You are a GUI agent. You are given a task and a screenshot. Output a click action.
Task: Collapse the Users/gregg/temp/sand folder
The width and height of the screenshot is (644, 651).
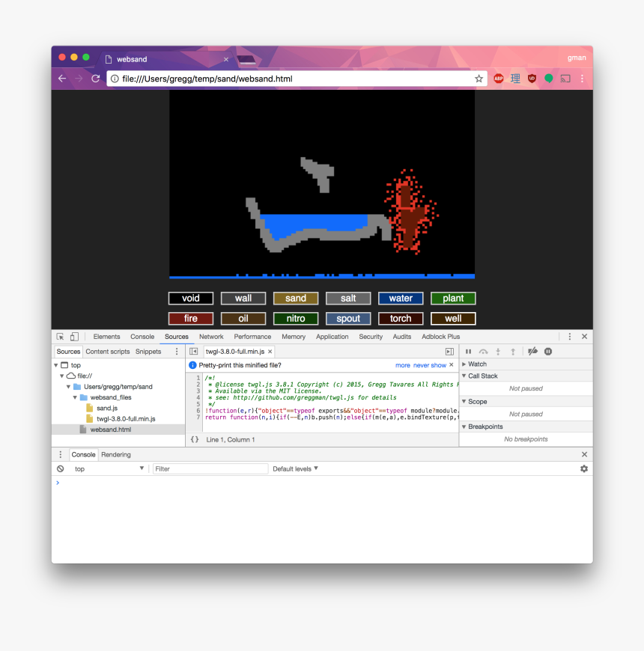[69, 387]
